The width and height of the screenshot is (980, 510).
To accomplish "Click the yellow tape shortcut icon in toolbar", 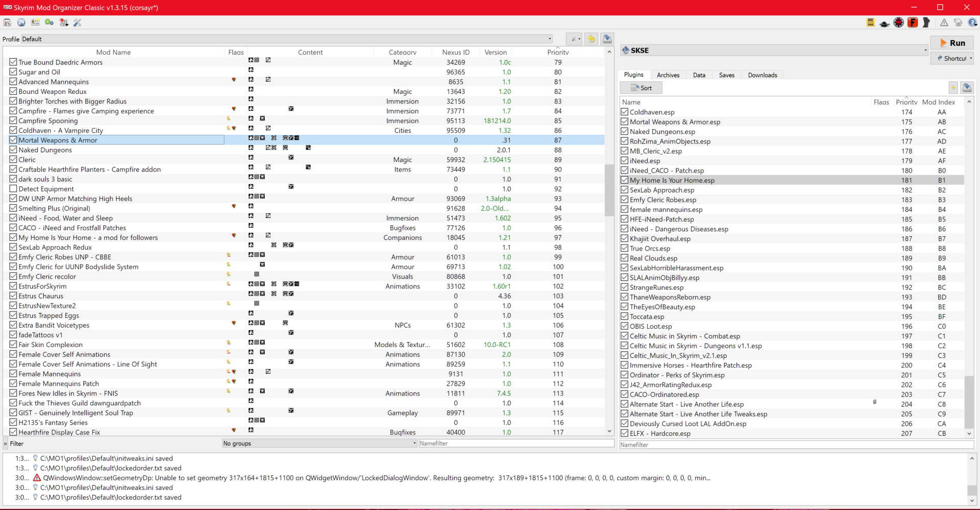I will pyautogui.click(x=871, y=22).
